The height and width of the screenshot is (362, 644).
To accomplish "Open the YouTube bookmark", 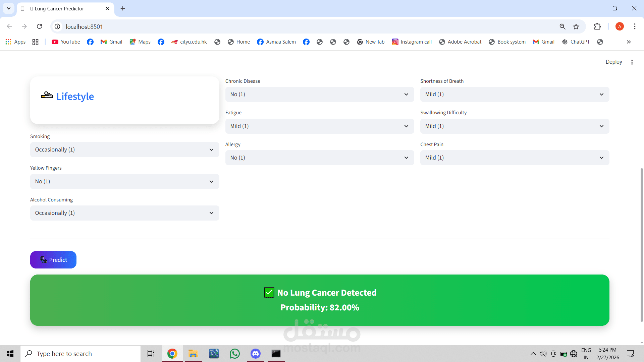I will click(66, 42).
